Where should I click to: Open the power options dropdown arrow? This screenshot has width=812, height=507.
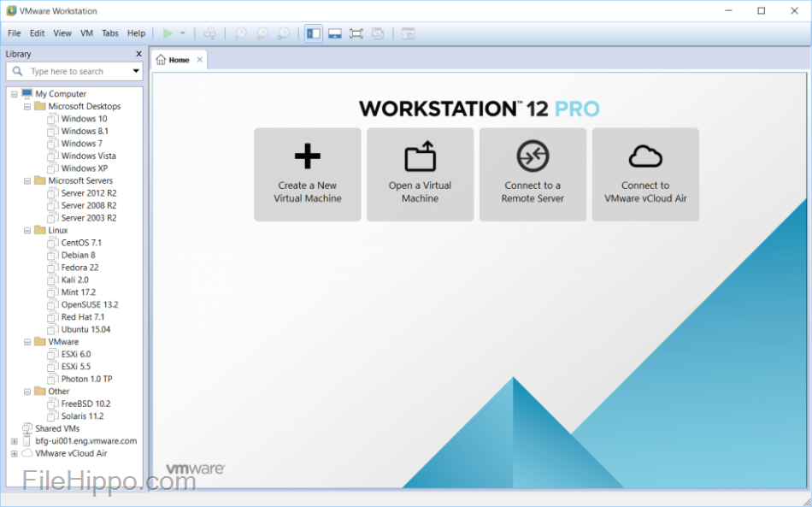(x=182, y=33)
